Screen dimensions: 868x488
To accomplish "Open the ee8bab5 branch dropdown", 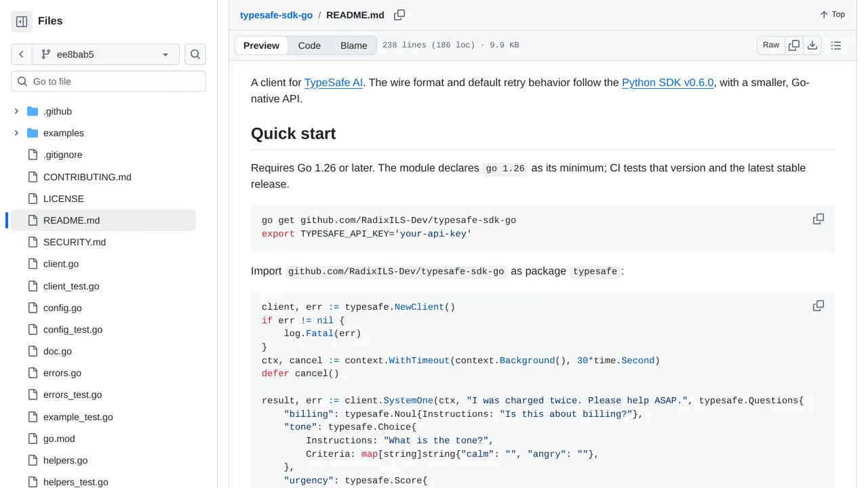I will pos(105,54).
